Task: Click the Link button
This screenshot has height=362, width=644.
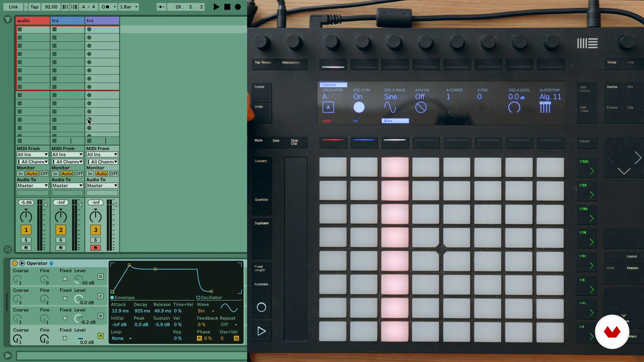Action: [13, 7]
